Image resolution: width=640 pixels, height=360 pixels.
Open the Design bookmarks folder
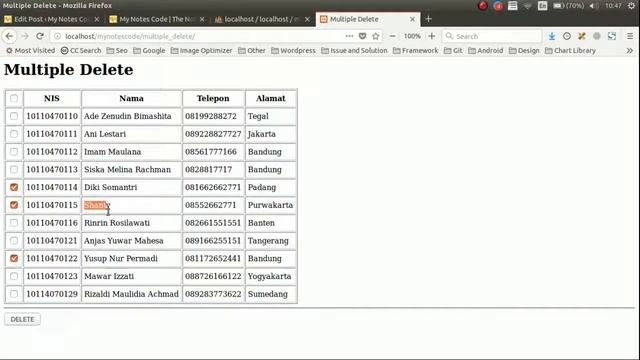(524, 51)
